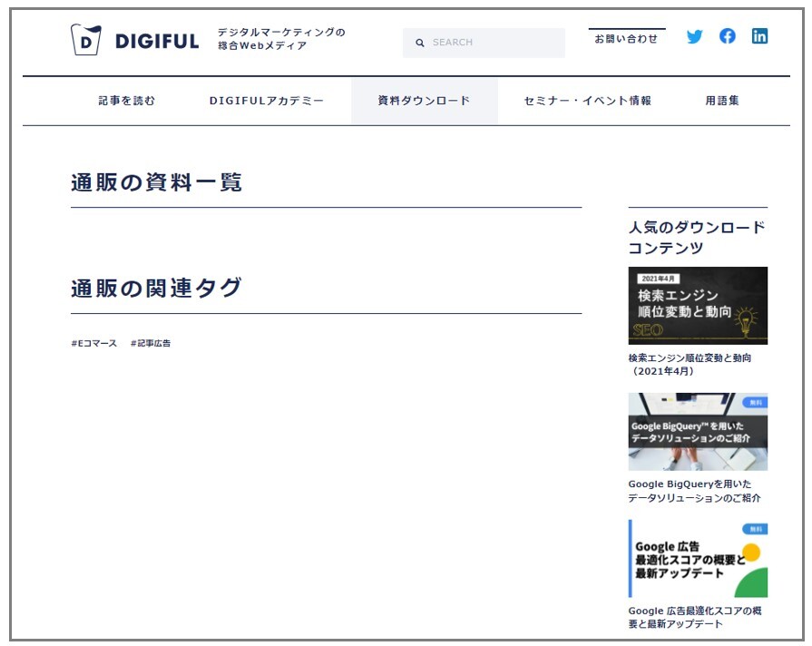Click the search magnifier icon
The image size is (812, 646).
click(x=420, y=43)
